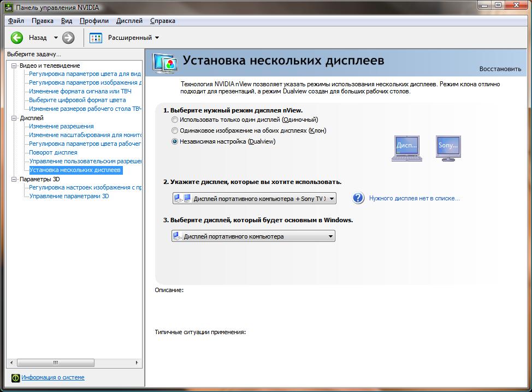Click the 'Назад' button label
The width and height of the screenshot is (532, 392).
(38, 38)
